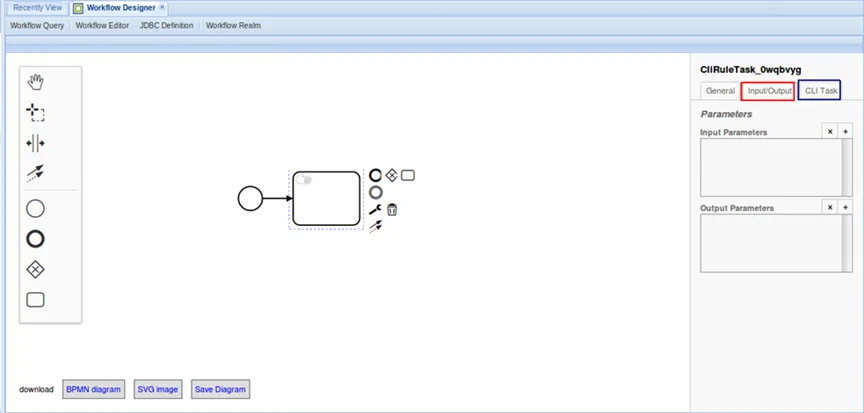Start connection with context pad arrow tool
864x413 pixels.
pyautogui.click(x=375, y=226)
